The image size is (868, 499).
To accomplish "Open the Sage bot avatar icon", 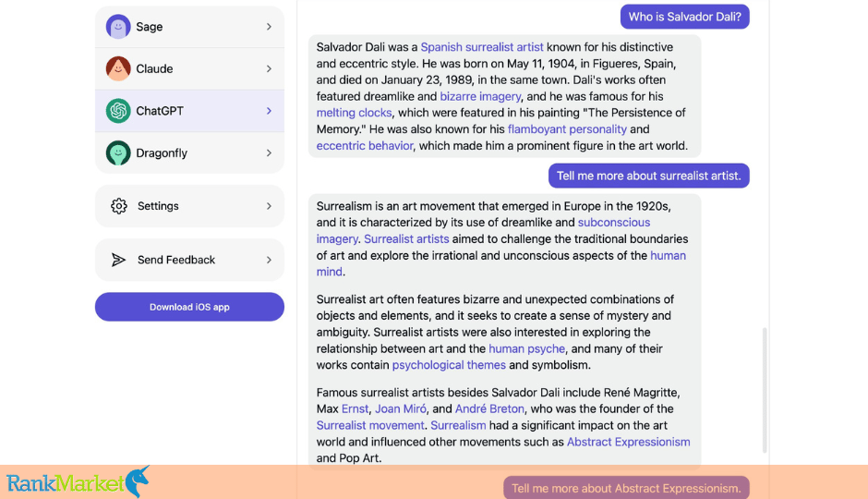I will coord(118,27).
